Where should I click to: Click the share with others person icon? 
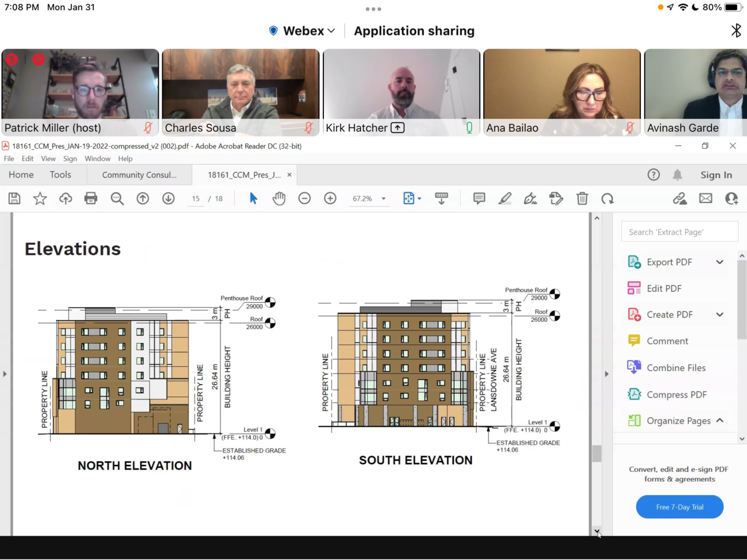click(732, 199)
